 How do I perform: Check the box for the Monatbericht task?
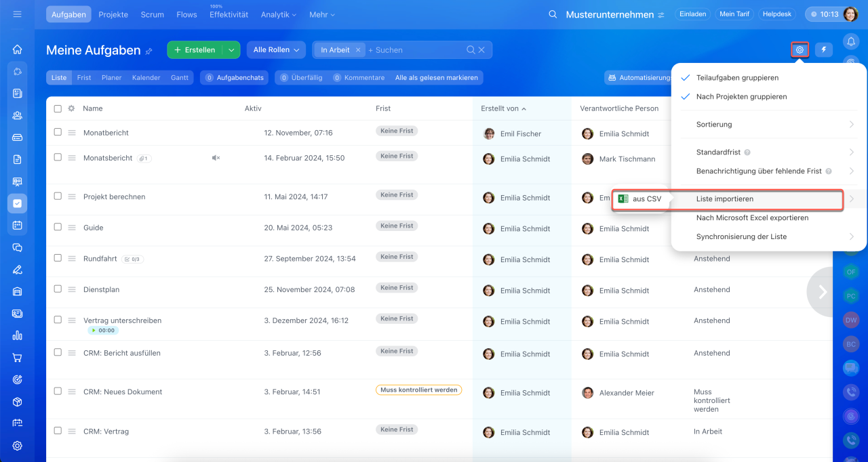pos(58,132)
